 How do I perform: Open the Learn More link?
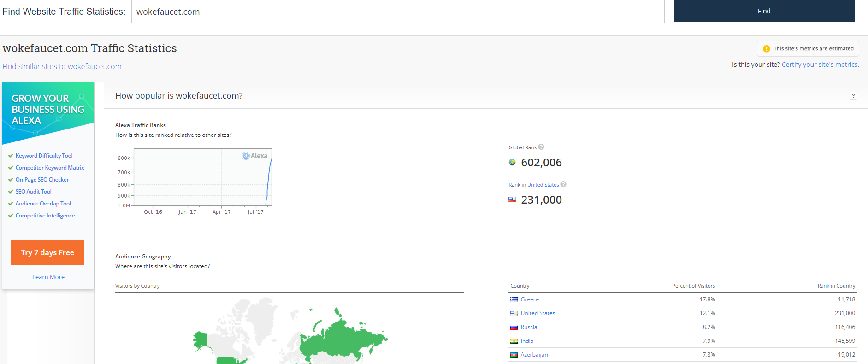[48, 277]
